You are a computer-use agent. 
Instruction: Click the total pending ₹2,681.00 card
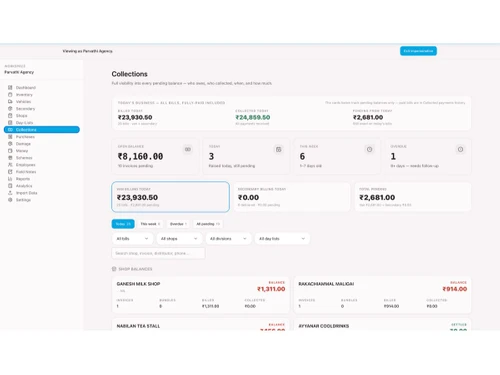[x=413, y=197]
